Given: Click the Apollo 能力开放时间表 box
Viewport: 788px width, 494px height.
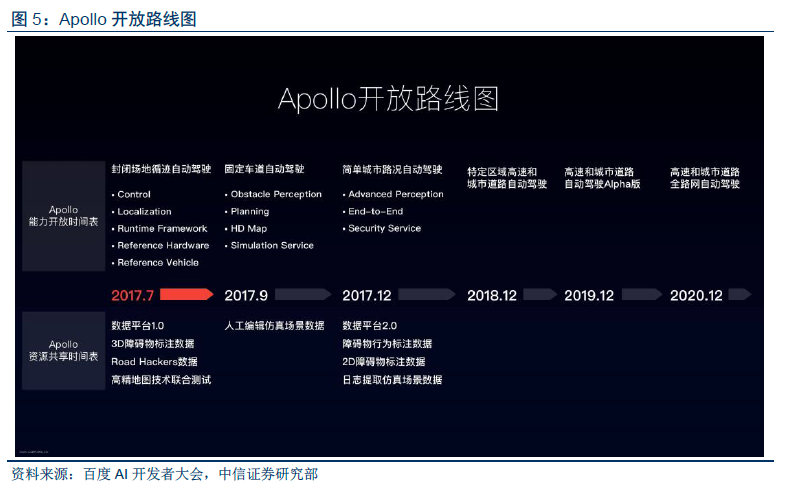Looking at the screenshot, I should [63, 216].
